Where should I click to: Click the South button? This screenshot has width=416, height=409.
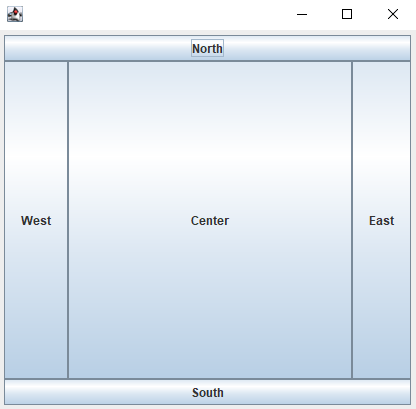pos(207,392)
